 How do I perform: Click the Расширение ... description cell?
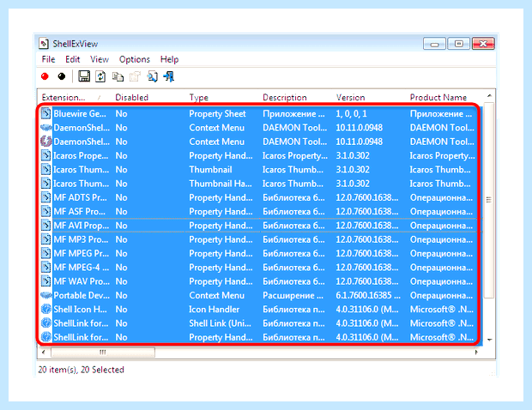click(x=293, y=295)
